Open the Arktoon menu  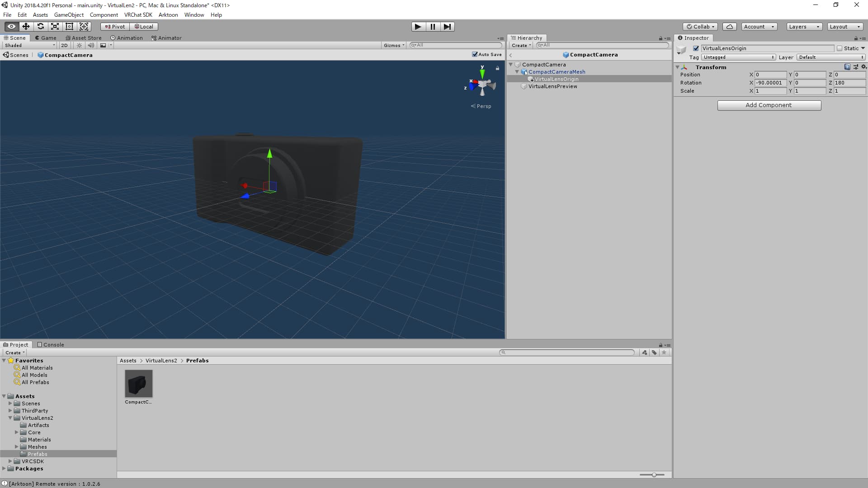click(168, 15)
